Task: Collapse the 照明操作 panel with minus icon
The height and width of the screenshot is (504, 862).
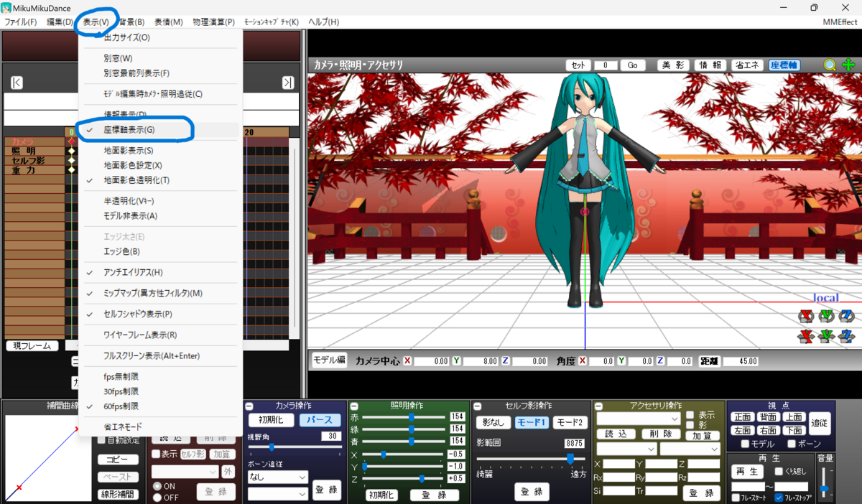Action: (x=353, y=406)
